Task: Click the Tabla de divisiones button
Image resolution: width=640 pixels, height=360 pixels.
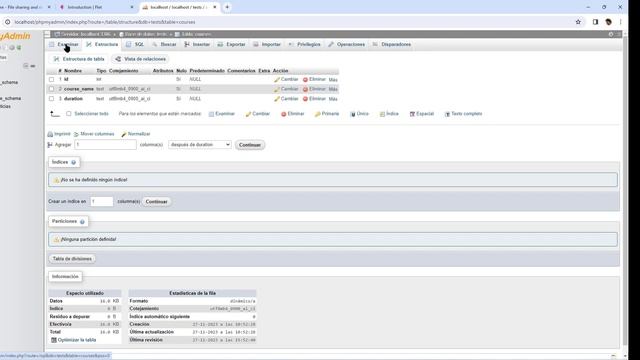Action: point(72,259)
